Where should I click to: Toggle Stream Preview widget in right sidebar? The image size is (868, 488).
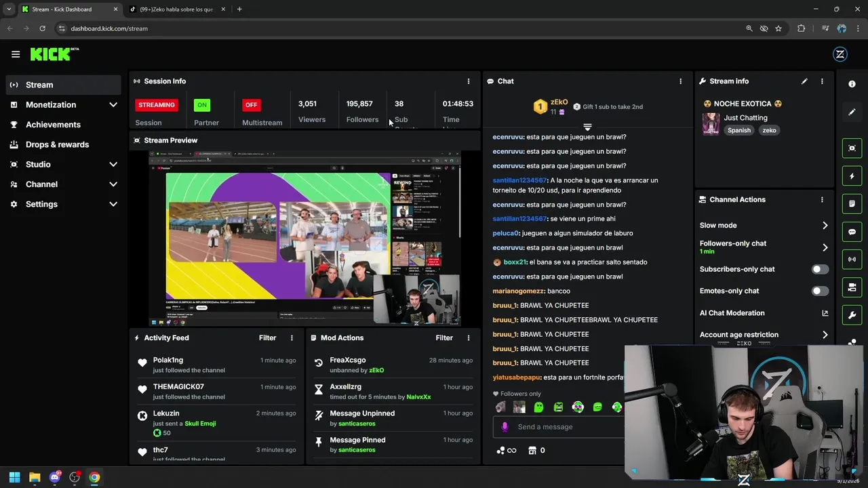pos(852,148)
